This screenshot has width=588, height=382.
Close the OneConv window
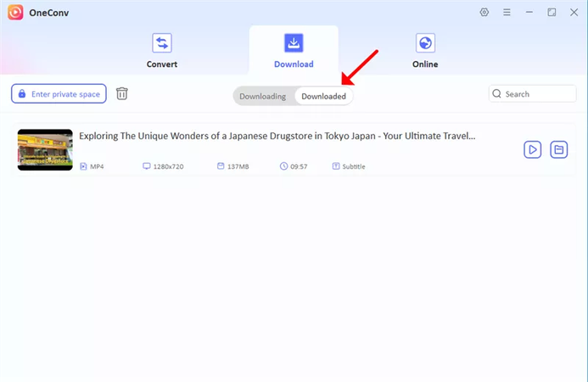pyautogui.click(x=574, y=13)
